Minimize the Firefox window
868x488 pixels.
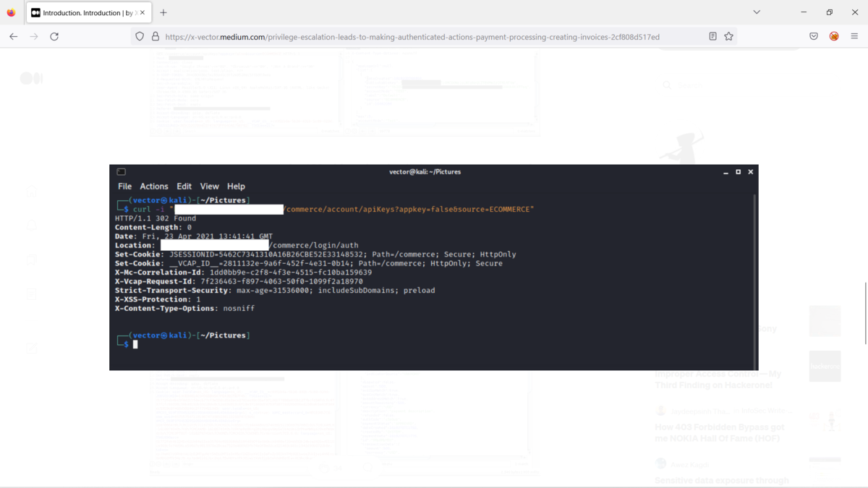click(x=804, y=12)
